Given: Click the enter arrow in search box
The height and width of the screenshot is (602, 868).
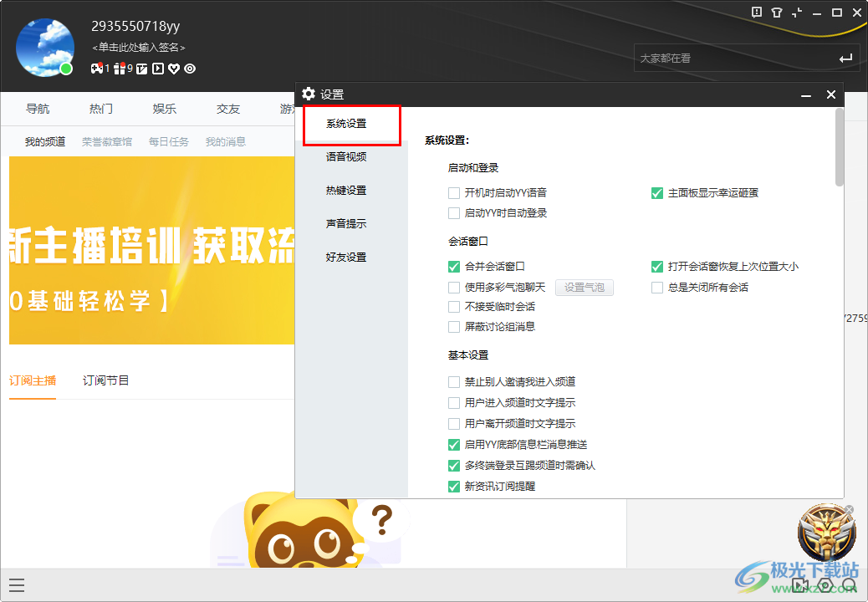Looking at the screenshot, I should pyautogui.click(x=845, y=58).
